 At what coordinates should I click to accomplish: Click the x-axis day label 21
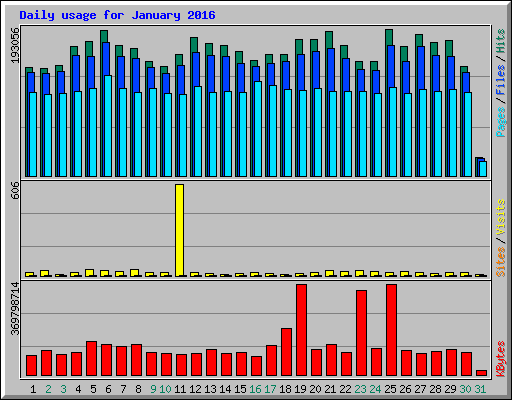click(330, 389)
